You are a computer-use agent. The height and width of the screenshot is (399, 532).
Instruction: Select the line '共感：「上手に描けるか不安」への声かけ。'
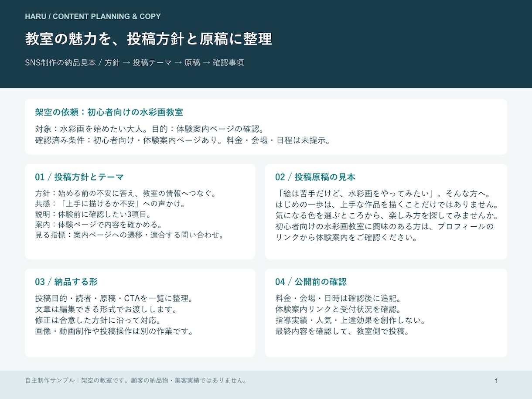click(x=110, y=204)
